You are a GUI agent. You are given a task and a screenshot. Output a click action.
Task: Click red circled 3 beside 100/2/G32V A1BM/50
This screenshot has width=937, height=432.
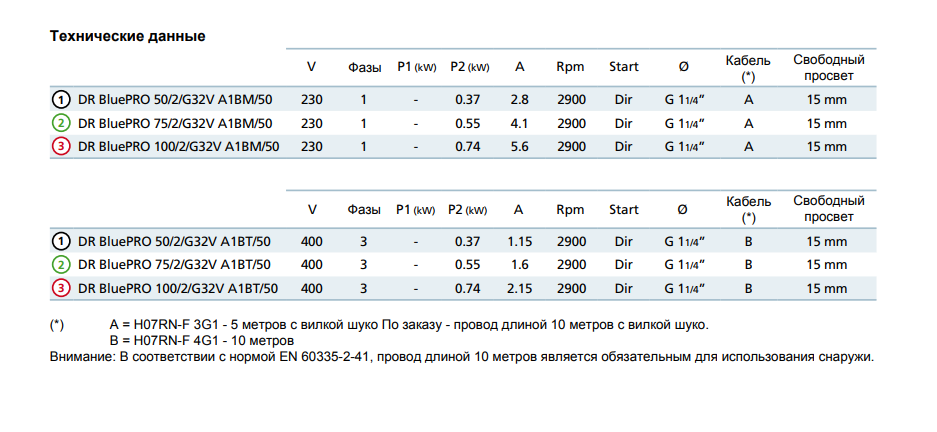[61, 147]
